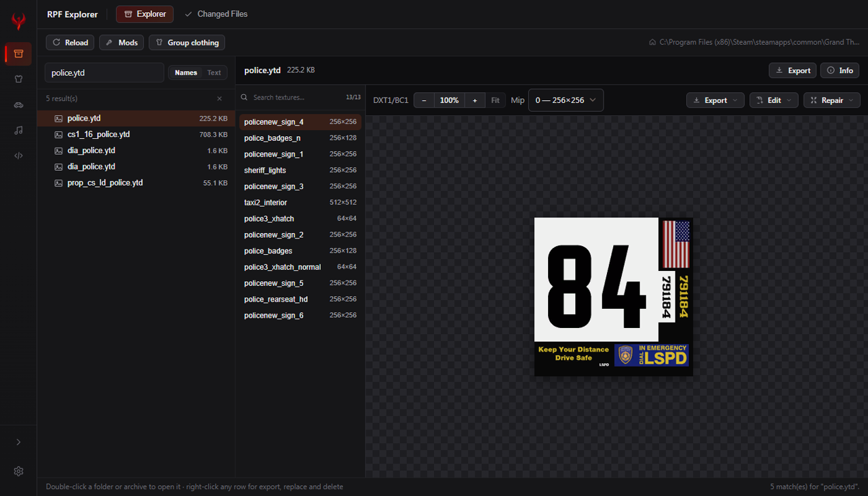
Task: Switch to the Explorer tab
Action: point(144,14)
